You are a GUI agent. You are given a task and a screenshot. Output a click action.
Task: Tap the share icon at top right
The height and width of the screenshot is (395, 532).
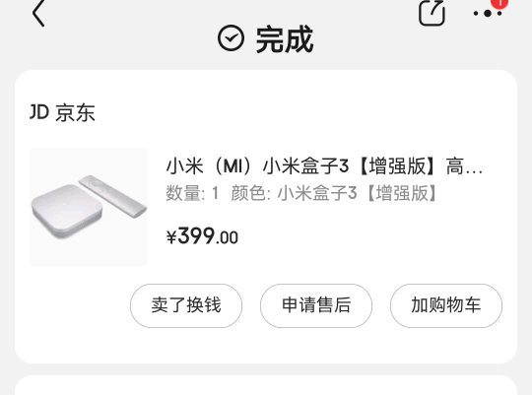[432, 13]
